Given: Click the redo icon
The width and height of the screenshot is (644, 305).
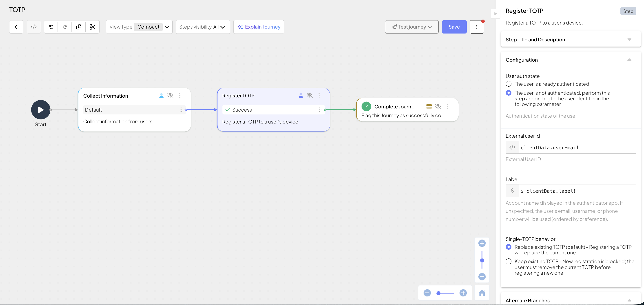Looking at the screenshot, I should tap(65, 27).
